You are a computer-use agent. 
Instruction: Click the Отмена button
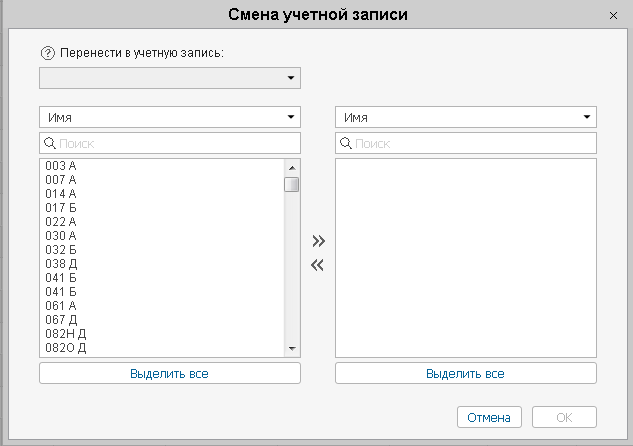489,417
